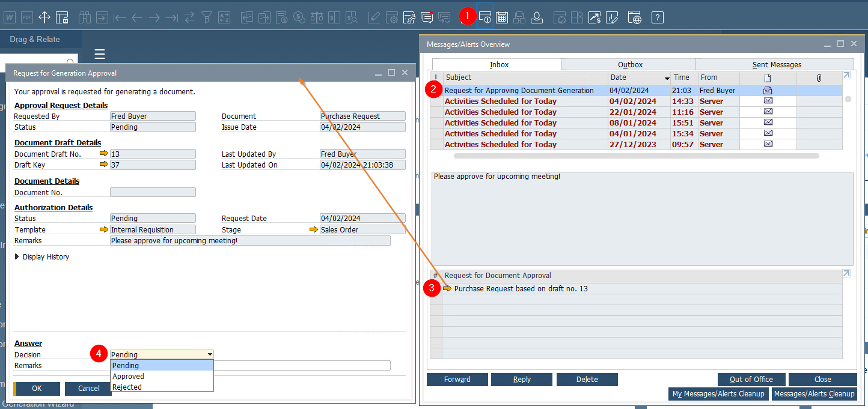Open SAP Business One Help
The image size is (868, 409).
point(657,17)
